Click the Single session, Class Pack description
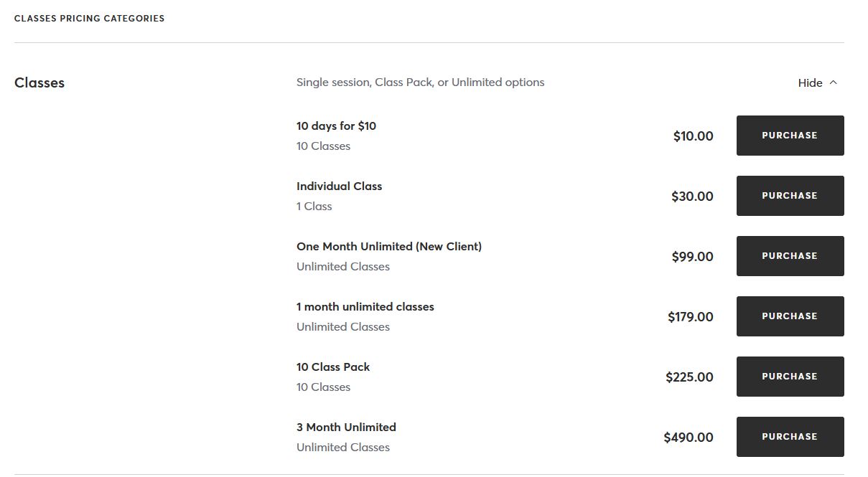Screen dimensions: 868x477 420,82
